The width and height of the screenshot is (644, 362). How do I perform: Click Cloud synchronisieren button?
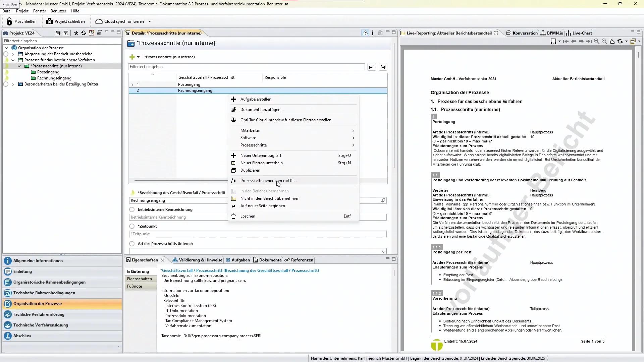[x=120, y=21]
